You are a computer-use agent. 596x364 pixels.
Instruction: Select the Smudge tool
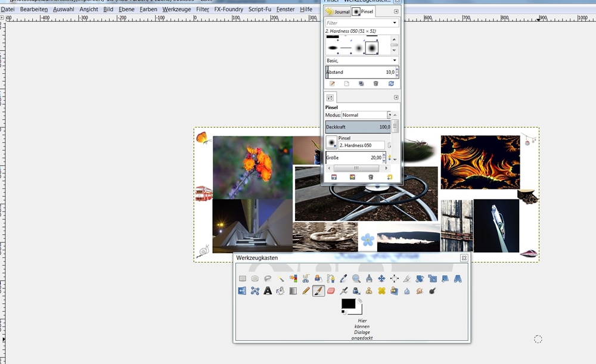pyautogui.click(x=420, y=291)
